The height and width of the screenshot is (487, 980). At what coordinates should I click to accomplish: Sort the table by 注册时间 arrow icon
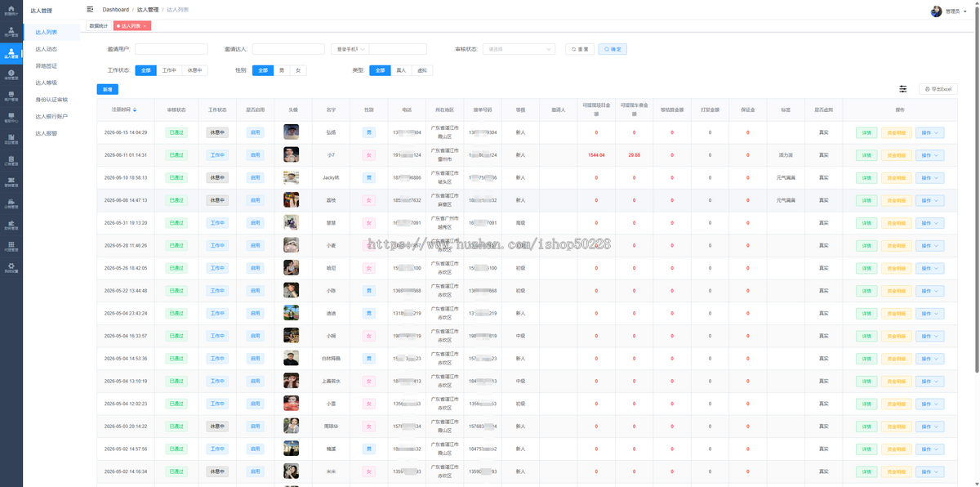tap(136, 109)
